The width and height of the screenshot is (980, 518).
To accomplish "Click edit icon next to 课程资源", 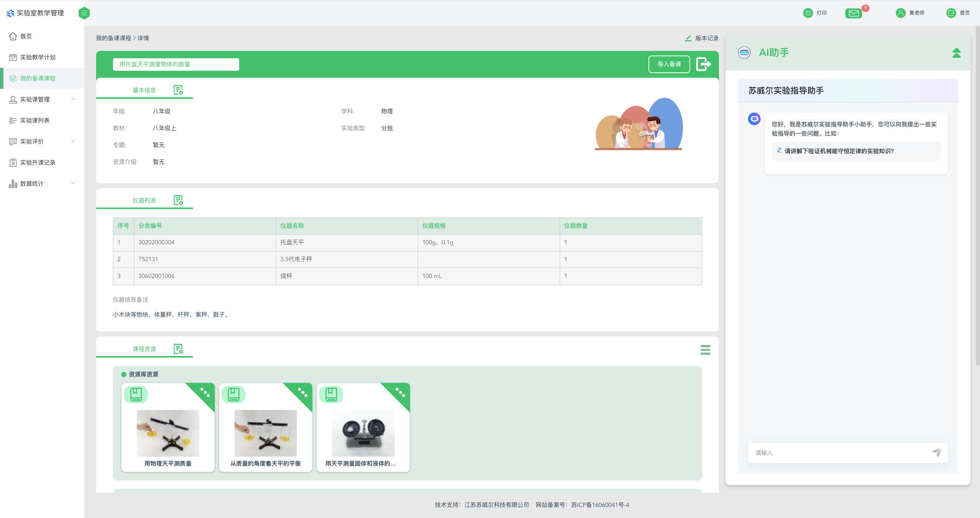I will (x=178, y=349).
